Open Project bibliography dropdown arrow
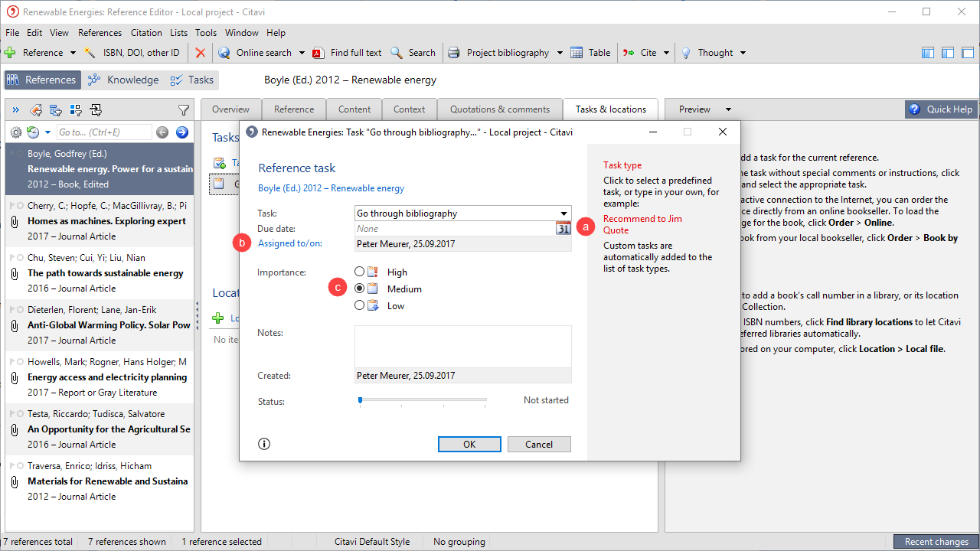980x551 pixels. pyautogui.click(x=560, y=53)
